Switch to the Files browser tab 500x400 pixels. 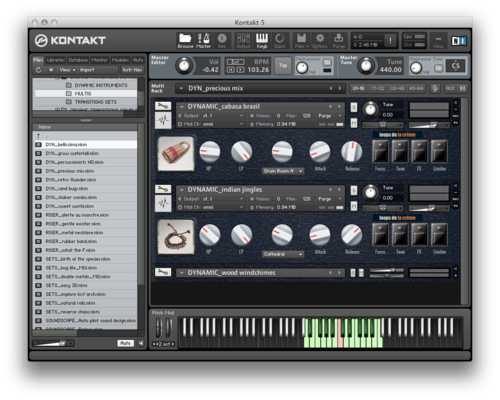(x=38, y=60)
